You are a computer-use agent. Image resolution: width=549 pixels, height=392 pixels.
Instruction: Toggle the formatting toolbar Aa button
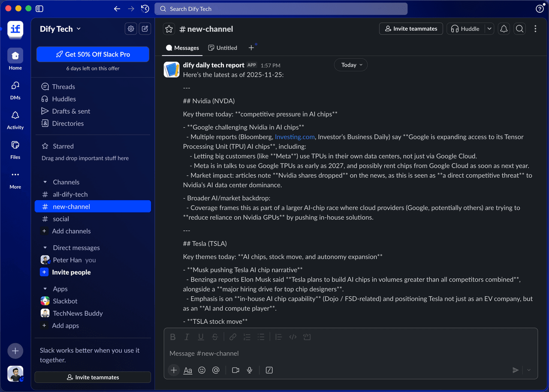(x=188, y=370)
